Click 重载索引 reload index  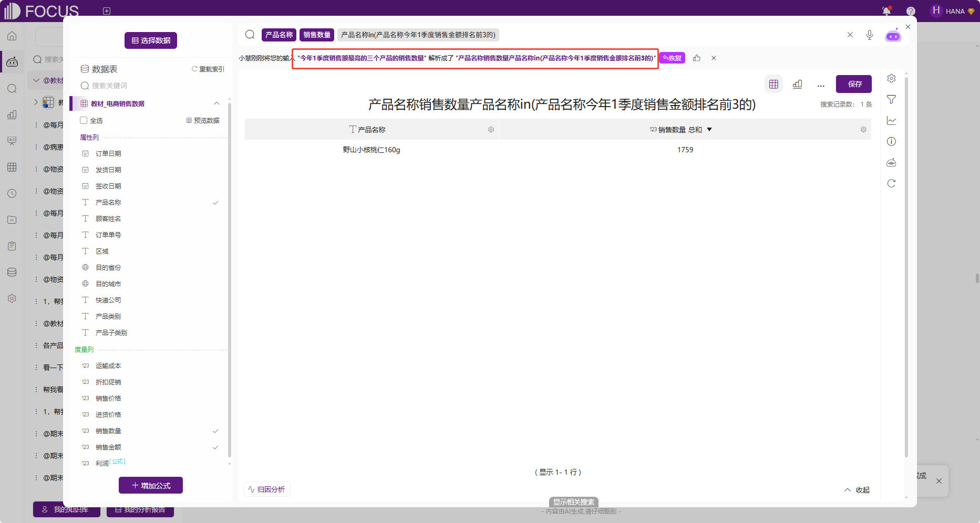click(x=208, y=69)
